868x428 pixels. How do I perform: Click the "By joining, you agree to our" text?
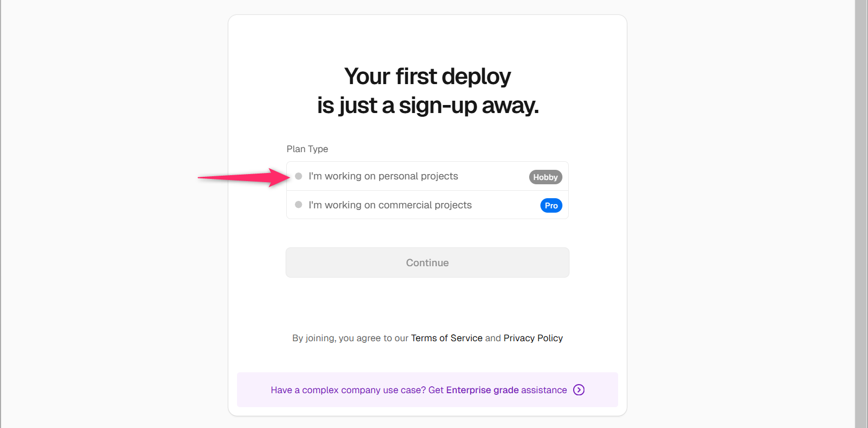[x=350, y=338]
